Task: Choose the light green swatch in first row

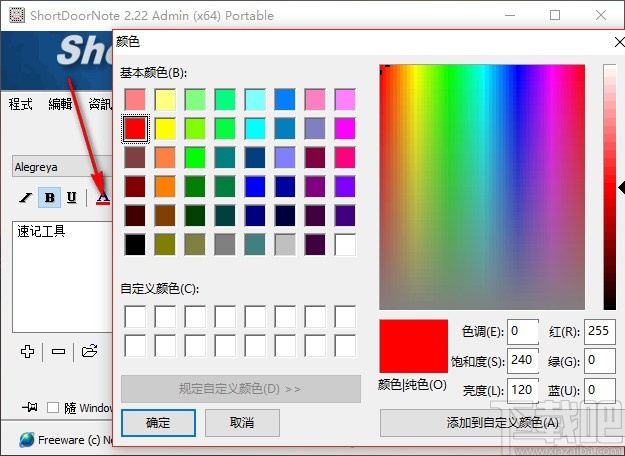Action: coord(195,99)
